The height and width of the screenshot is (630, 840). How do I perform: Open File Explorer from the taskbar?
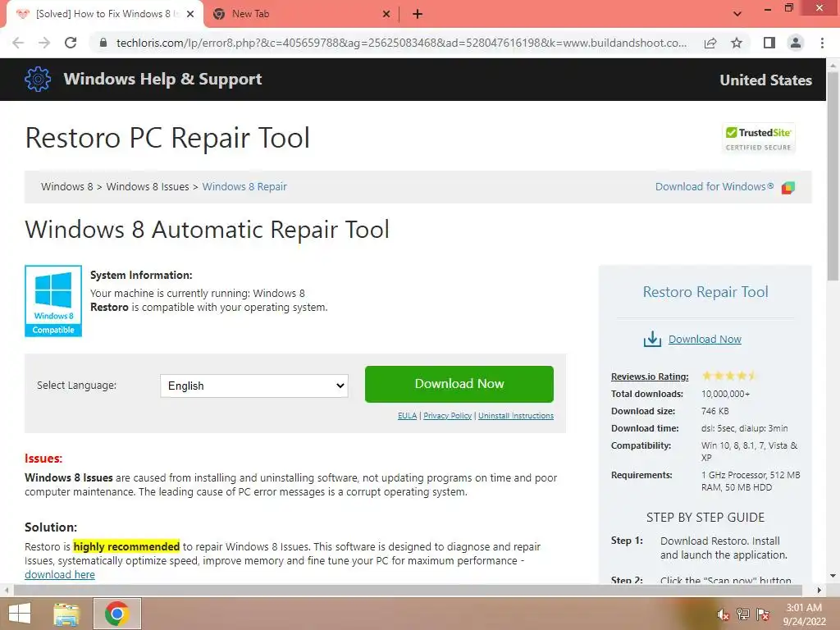tap(66, 614)
